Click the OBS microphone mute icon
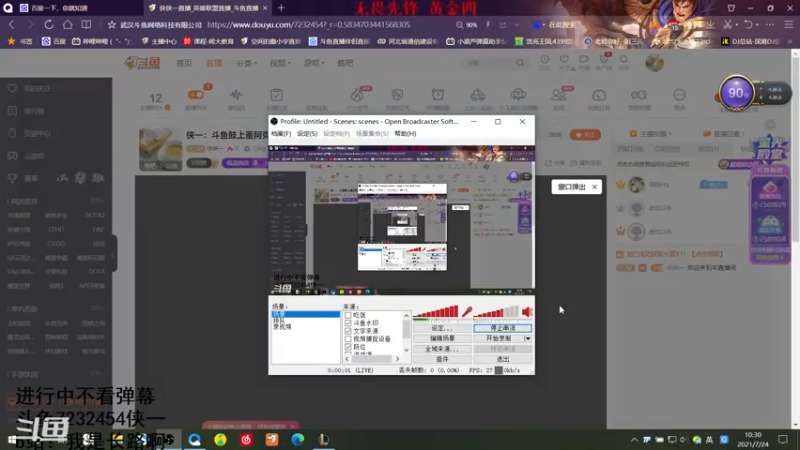The width and height of the screenshot is (800, 450). point(467,312)
